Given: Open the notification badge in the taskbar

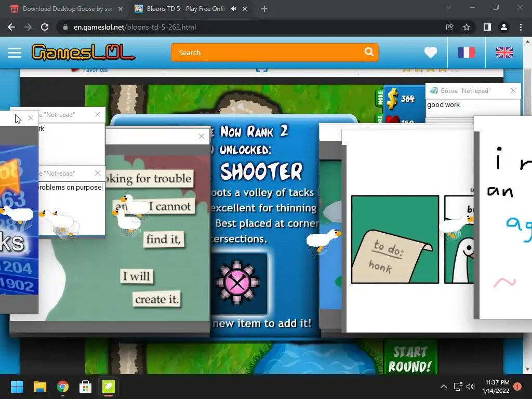Looking at the screenshot, I should pos(517,387).
